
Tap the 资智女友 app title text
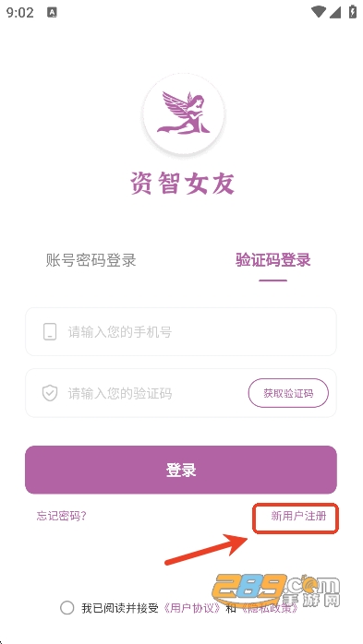[x=183, y=183]
